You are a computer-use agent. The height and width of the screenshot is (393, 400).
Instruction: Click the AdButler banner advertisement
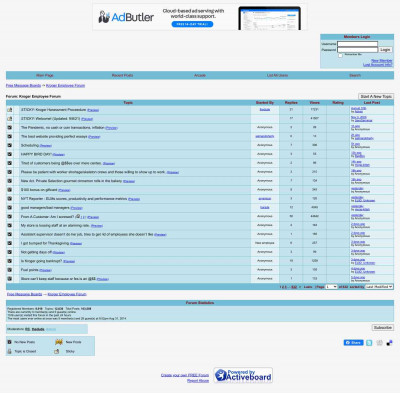tap(200, 17)
